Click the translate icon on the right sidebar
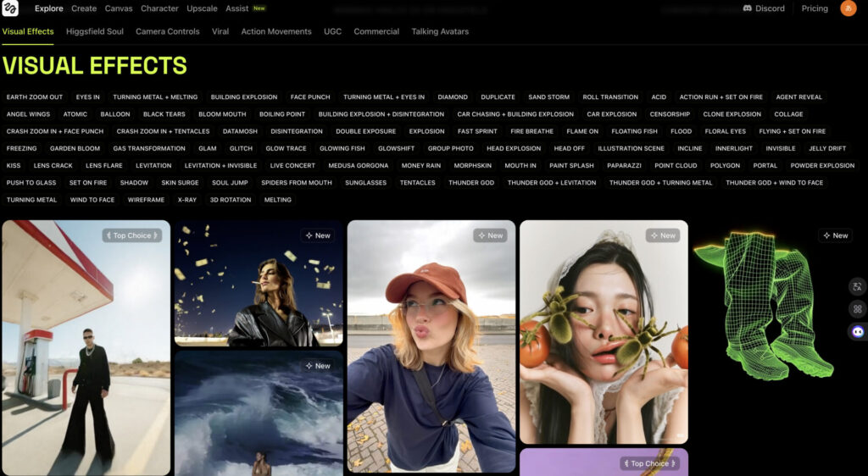Screen dimensions: 868x476 tap(858, 286)
